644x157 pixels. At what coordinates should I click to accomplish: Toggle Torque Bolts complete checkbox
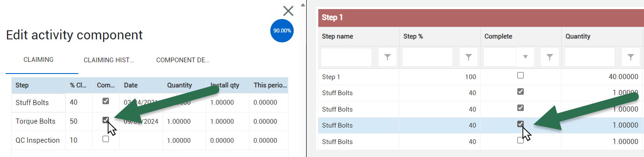[x=106, y=120]
